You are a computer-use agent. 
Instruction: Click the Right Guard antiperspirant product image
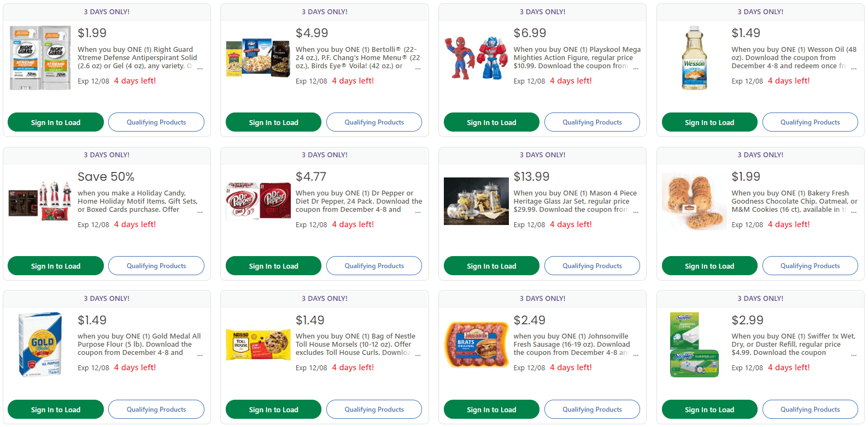pyautogui.click(x=40, y=58)
